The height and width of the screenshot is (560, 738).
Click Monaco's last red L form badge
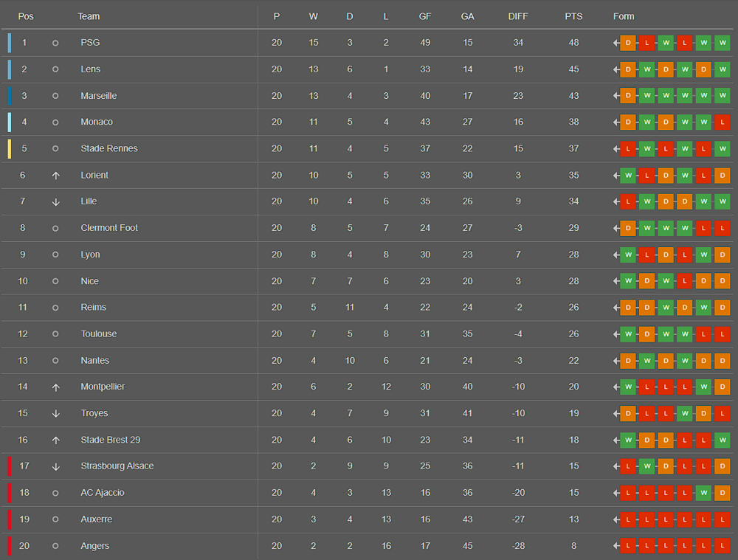click(723, 122)
